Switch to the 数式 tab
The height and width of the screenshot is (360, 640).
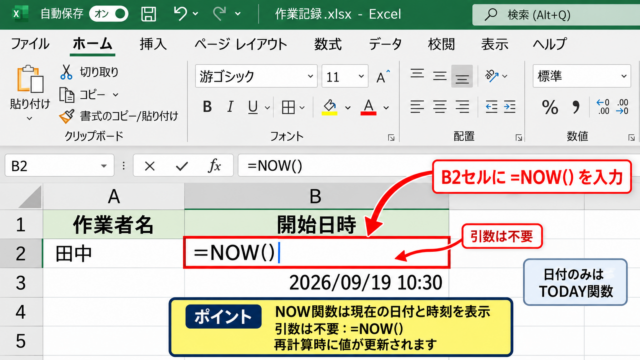[x=328, y=44]
